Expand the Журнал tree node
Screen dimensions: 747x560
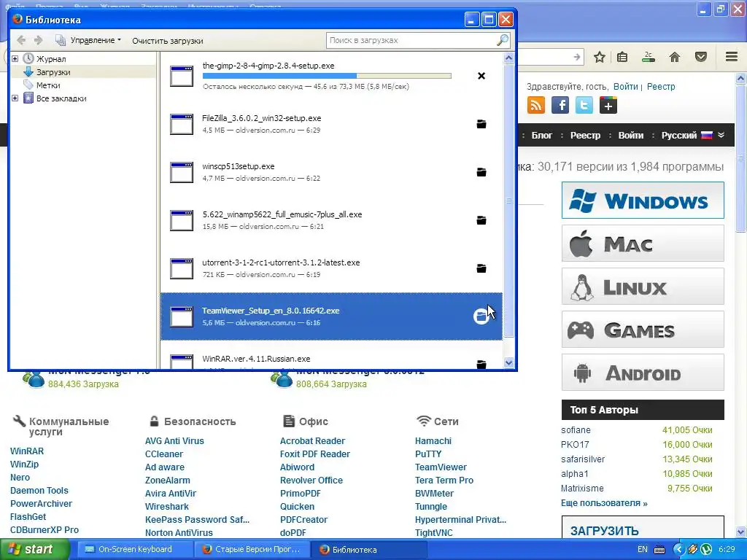pos(15,58)
